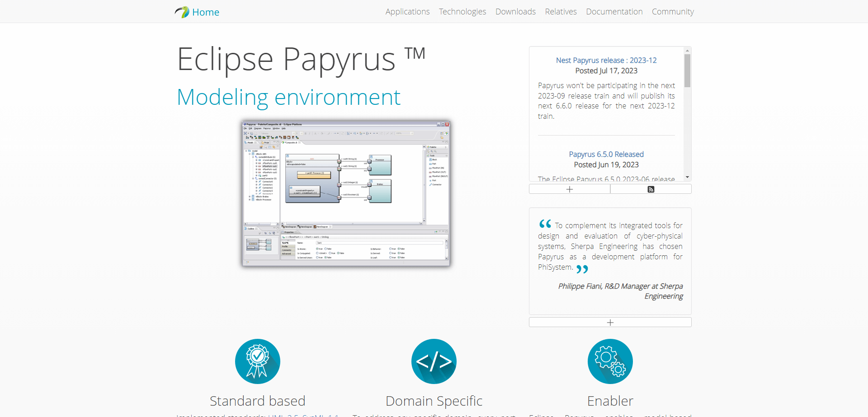Expand the testimonials section plus button
Image resolution: width=868 pixels, height=417 pixels.
pyautogui.click(x=610, y=322)
